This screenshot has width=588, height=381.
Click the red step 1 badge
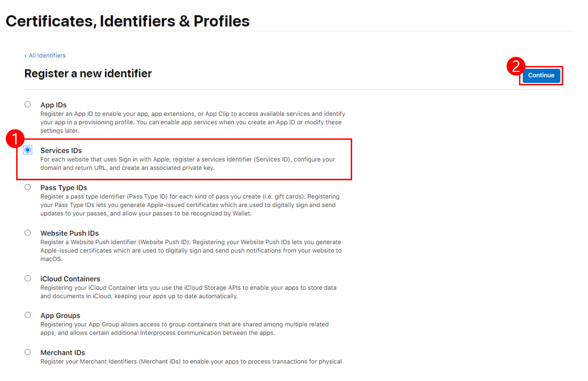click(15, 139)
